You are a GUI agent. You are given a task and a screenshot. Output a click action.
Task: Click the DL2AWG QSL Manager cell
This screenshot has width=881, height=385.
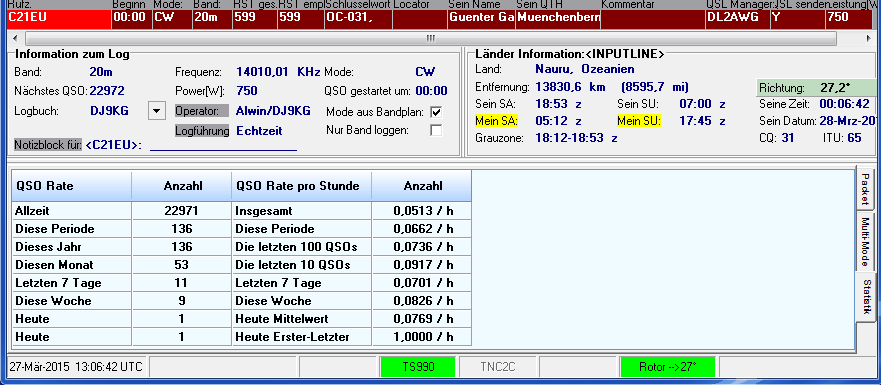click(737, 19)
